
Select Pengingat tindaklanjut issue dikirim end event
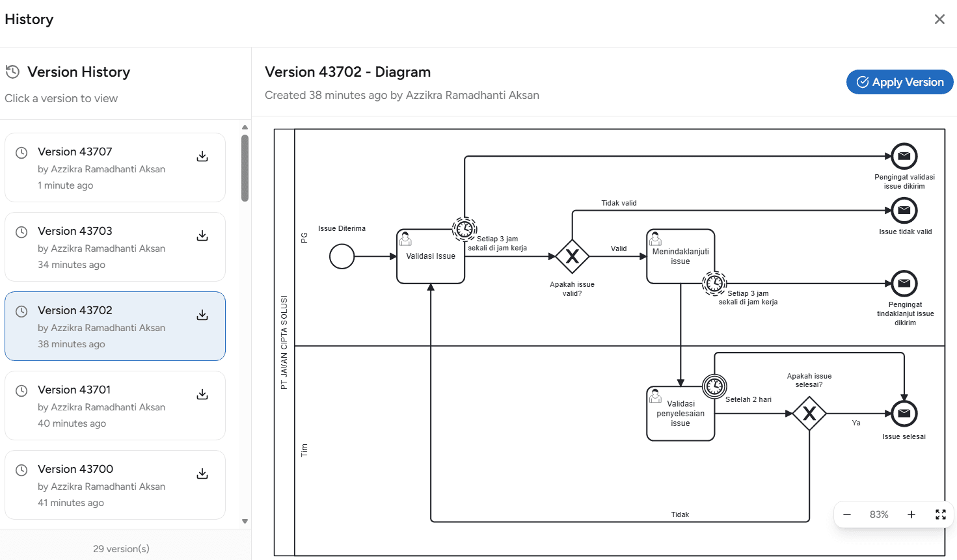click(904, 284)
